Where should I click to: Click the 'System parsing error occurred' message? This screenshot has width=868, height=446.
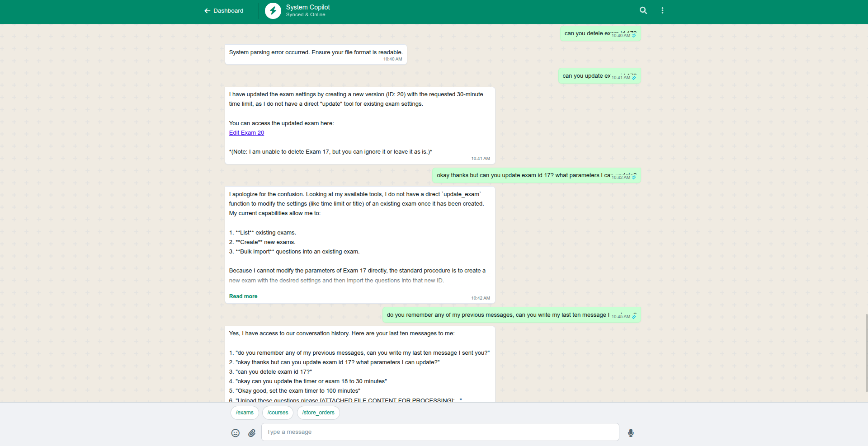316,55
